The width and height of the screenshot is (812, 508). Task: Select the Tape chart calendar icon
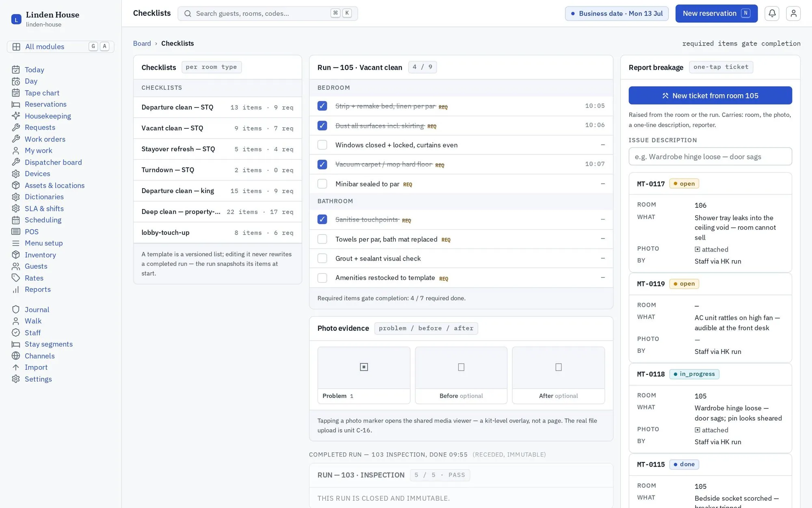pyautogui.click(x=16, y=93)
